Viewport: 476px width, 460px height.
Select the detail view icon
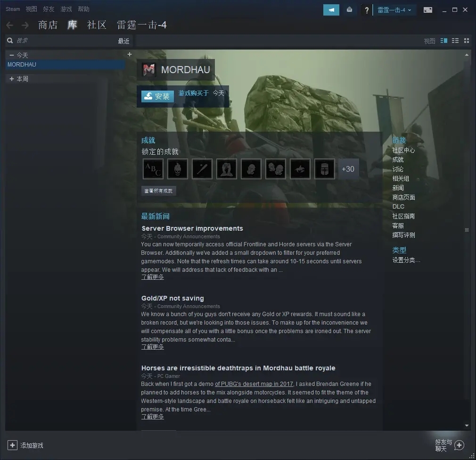[444, 41]
